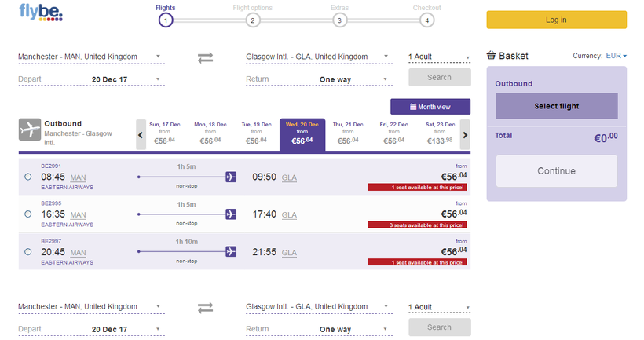This screenshot has height=340, width=644.
Task: Select the 20:45 BE2997 flight
Action: pos(28,252)
